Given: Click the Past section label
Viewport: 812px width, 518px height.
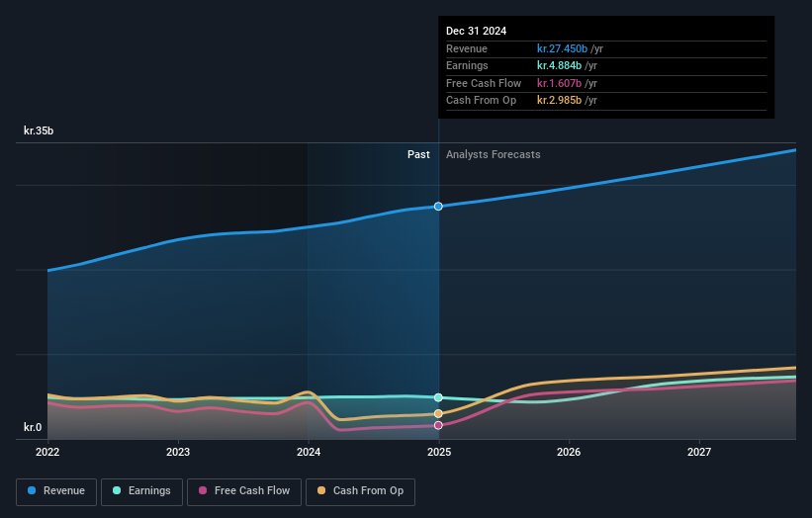Looking at the screenshot, I should (x=418, y=154).
